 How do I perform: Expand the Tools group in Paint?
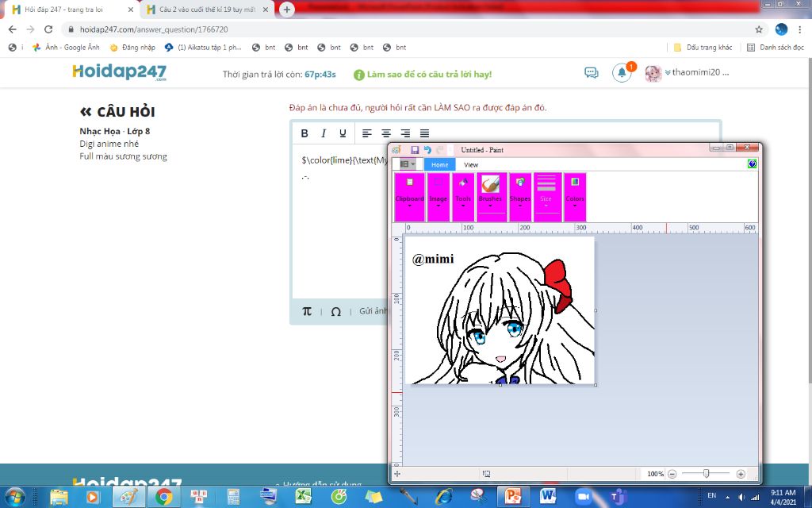(x=463, y=197)
